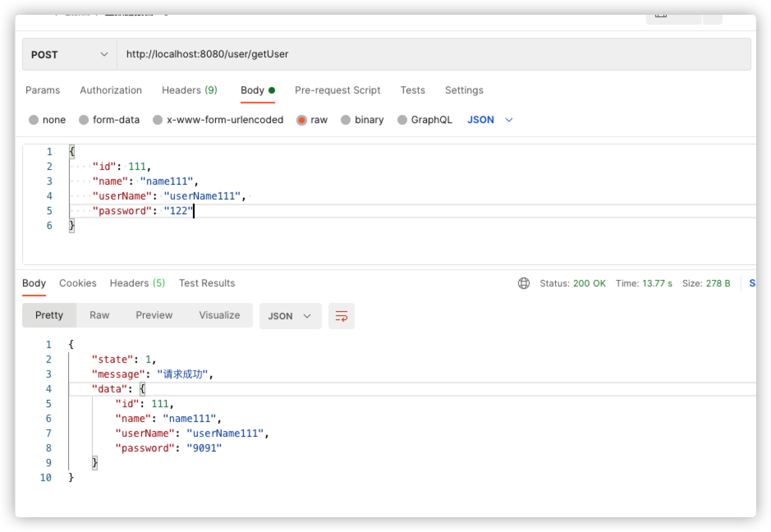
Task: Click the request URL input field
Action: (434, 55)
